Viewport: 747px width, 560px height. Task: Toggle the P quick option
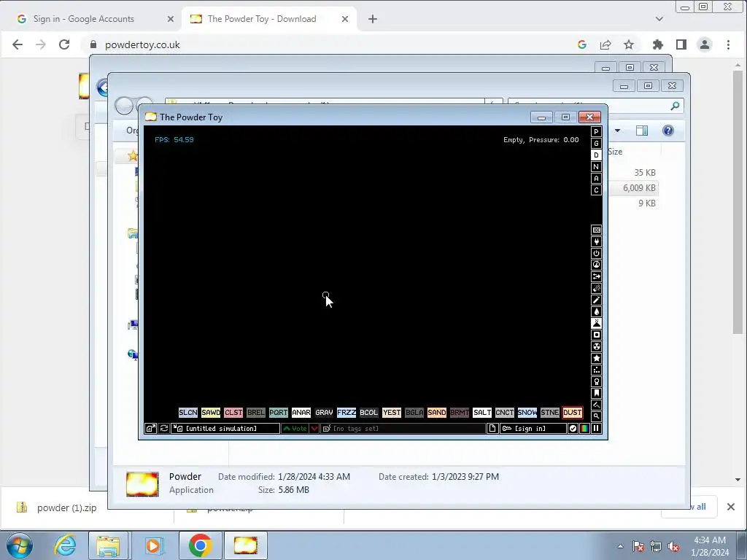click(x=596, y=132)
